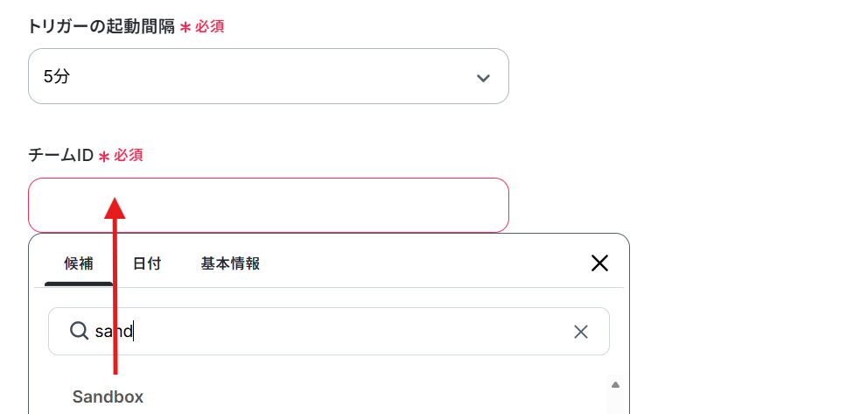Click the 必須 marker beside チームID

tap(129, 156)
